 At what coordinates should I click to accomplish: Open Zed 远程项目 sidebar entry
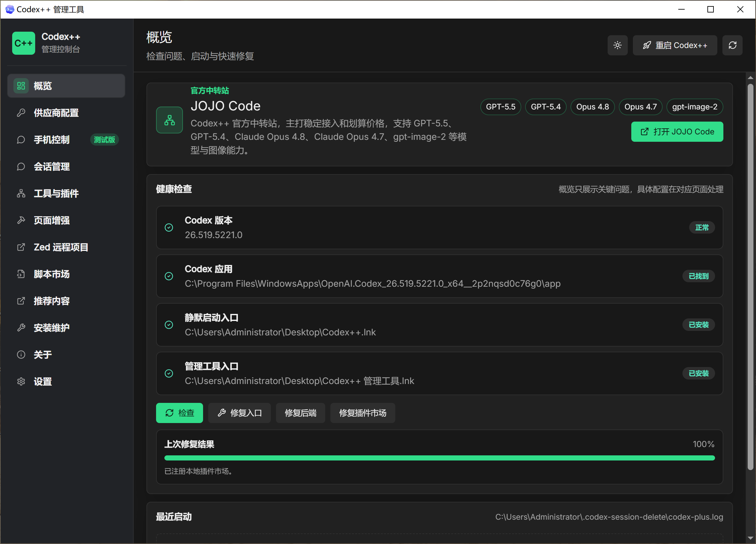(66, 247)
